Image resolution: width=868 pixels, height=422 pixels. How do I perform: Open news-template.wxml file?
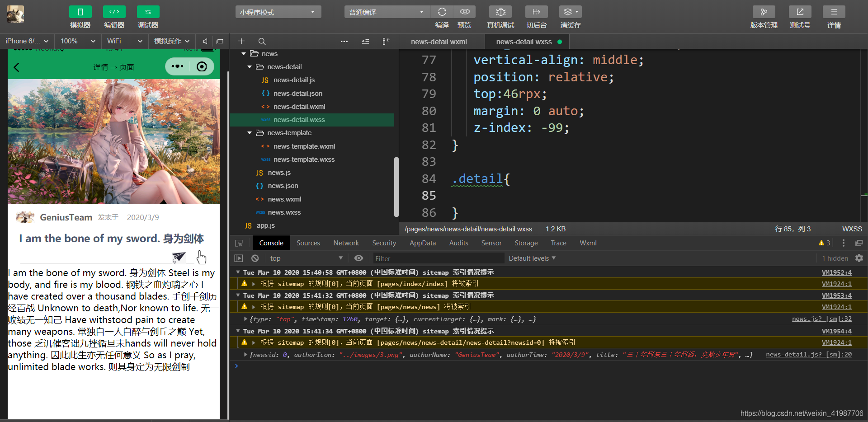(x=304, y=146)
